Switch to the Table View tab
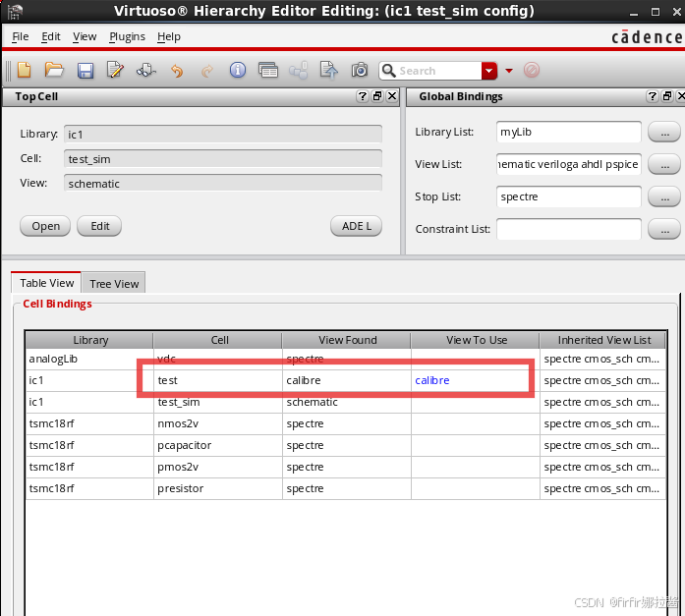The height and width of the screenshot is (616, 685). click(x=46, y=283)
